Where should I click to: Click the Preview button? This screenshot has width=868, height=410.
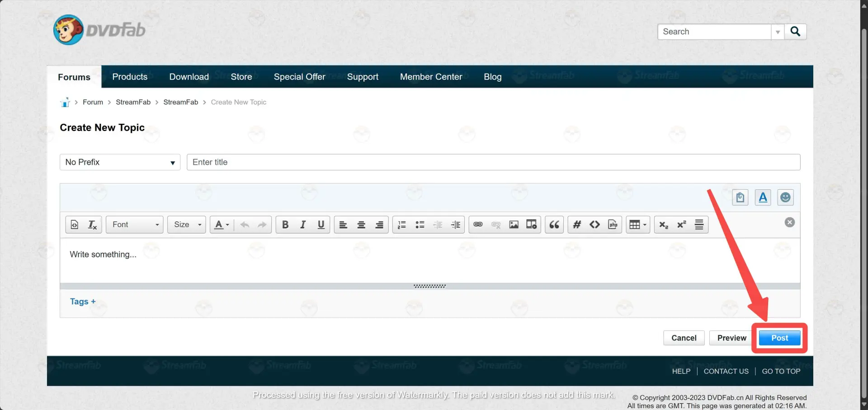(731, 338)
